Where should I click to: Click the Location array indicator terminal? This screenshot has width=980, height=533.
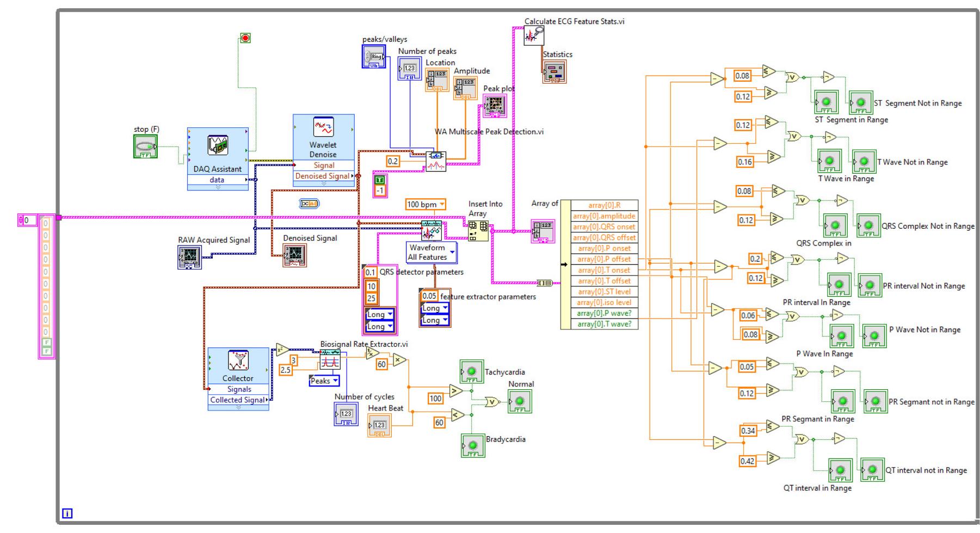[x=437, y=79]
